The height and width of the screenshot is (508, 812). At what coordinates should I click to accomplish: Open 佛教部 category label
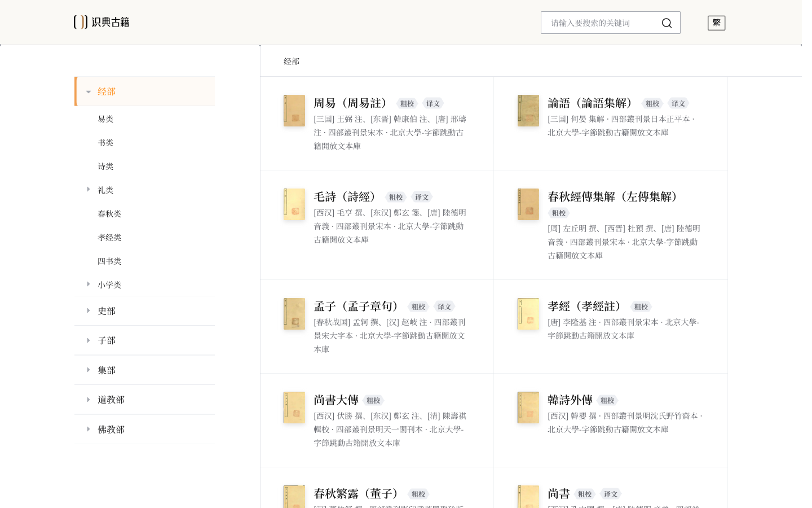click(111, 430)
